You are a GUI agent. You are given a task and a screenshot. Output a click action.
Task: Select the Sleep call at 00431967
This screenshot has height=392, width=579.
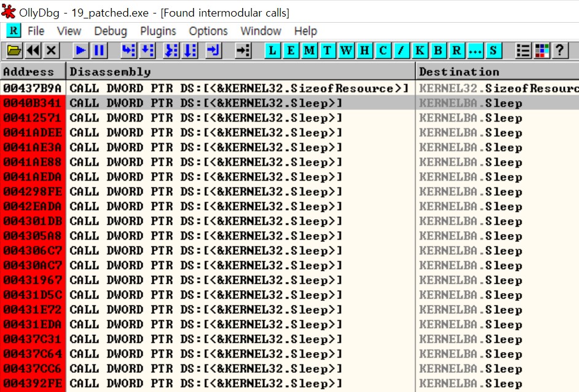tap(289, 280)
